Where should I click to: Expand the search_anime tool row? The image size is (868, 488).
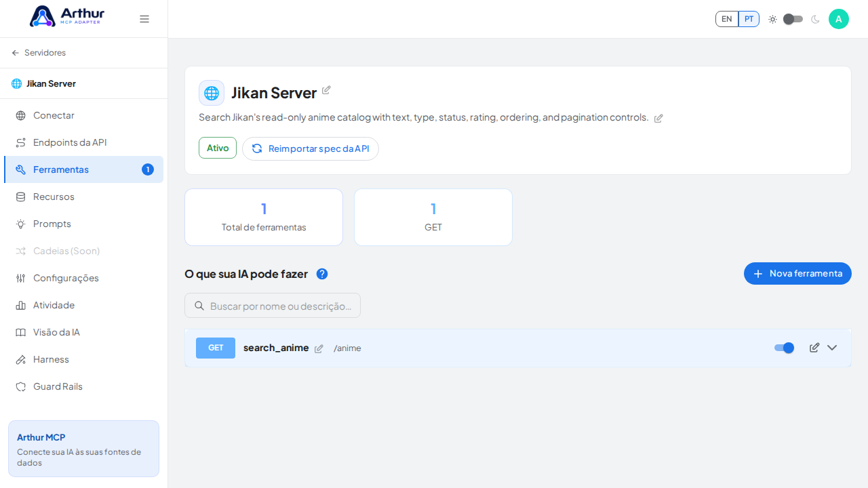coord(832,348)
